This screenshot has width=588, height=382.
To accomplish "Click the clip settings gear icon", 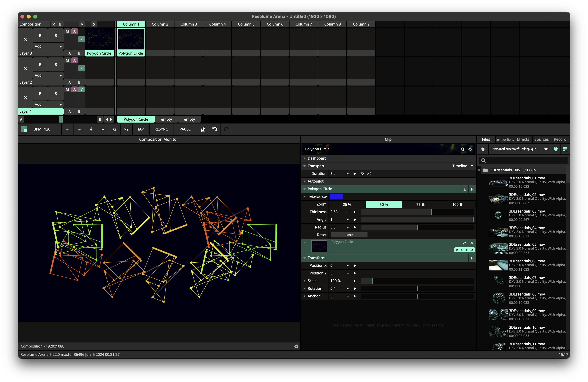I will [470, 149].
